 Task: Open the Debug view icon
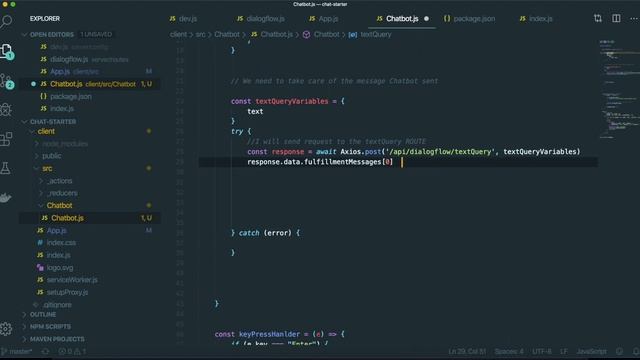[6, 109]
